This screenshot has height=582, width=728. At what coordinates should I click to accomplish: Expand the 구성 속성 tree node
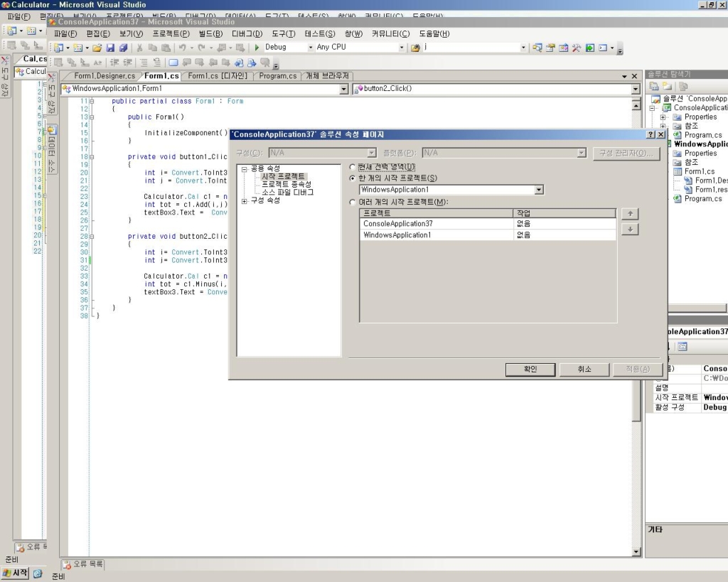tap(245, 201)
